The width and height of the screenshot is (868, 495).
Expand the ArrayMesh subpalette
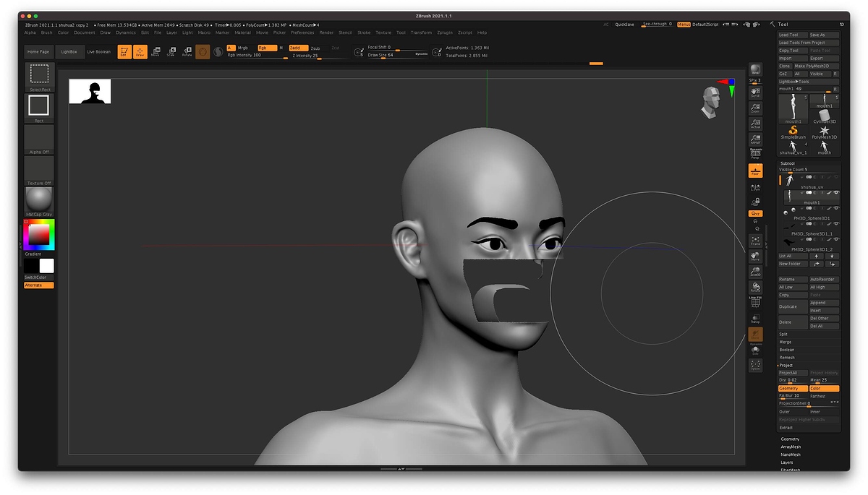tap(791, 447)
